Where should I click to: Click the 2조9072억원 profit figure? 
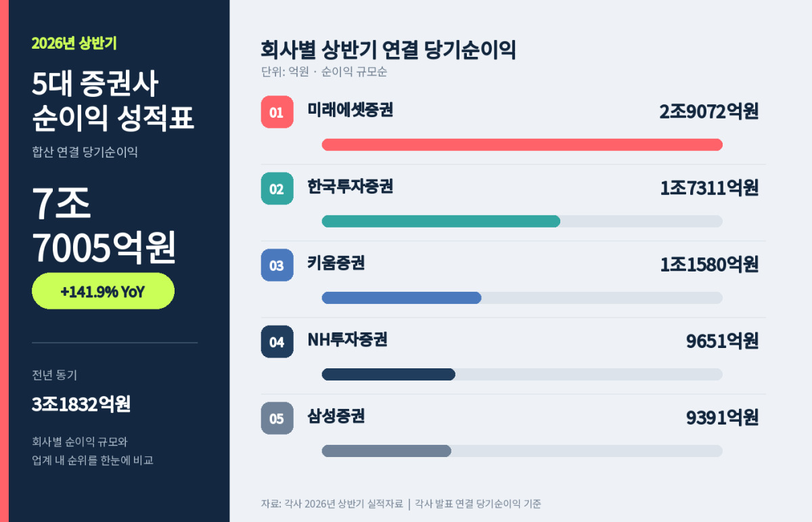click(709, 112)
